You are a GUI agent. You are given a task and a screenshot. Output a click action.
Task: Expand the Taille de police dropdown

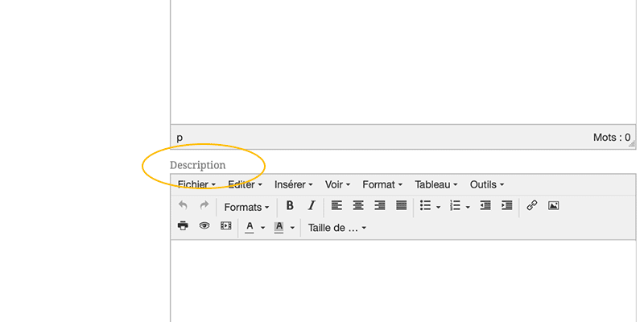(x=336, y=228)
